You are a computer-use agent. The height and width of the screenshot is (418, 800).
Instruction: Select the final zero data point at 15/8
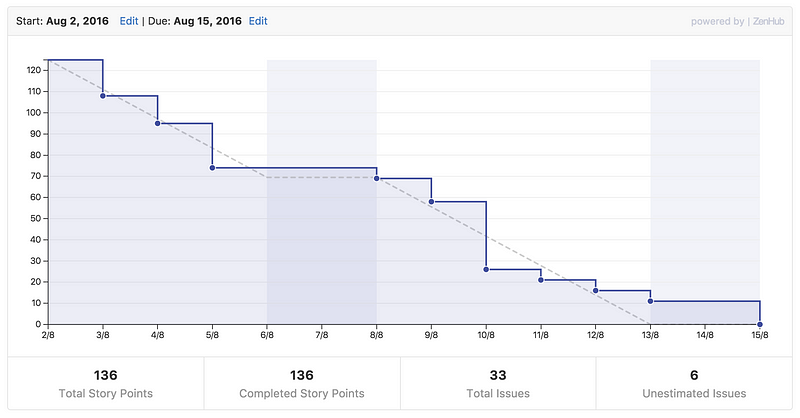[760, 324]
